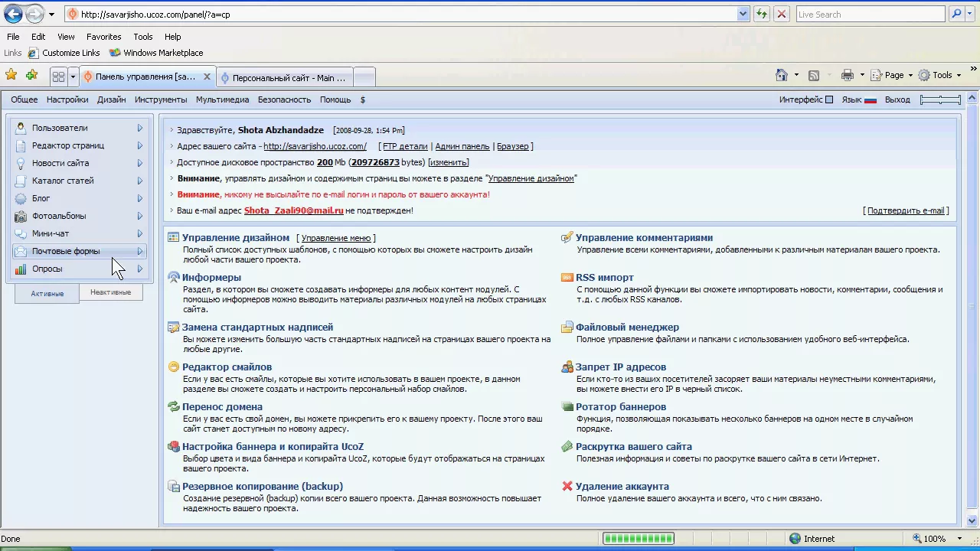Screen dimensions: 980x551
Task: Open the Quick Tabs dropdown arrow
Action: pyautogui.click(x=73, y=77)
